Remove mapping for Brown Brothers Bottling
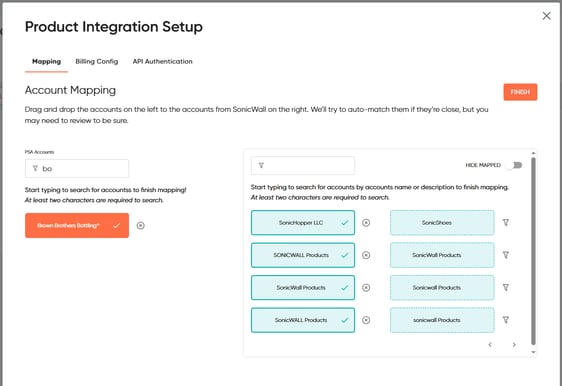Screen dimensions: 562x386 click(x=140, y=225)
